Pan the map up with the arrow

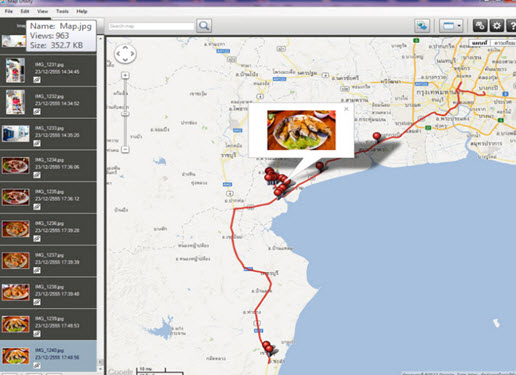[x=125, y=48]
